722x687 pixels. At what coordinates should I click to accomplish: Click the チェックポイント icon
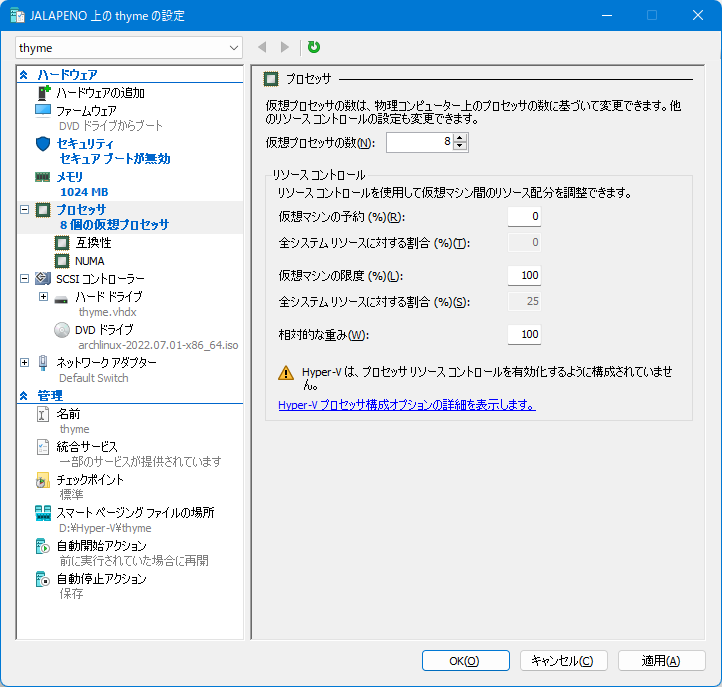pyautogui.click(x=43, y=480)
